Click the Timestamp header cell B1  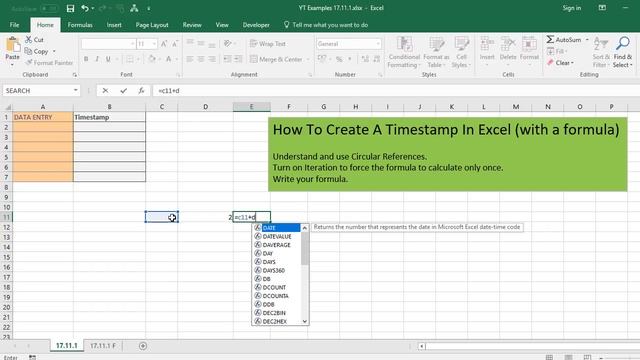pos(109,117)
